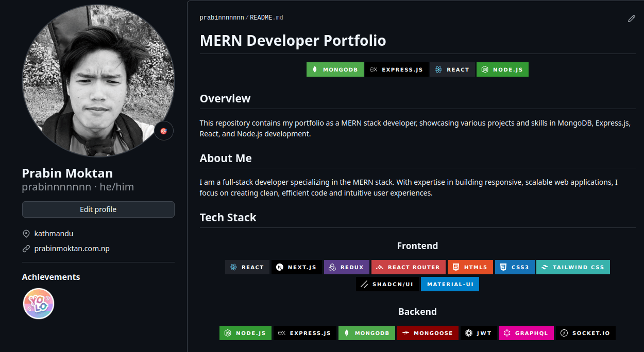Click the JWT badge
The width and height of the screenshot is (644, 352).
pyautogui.click(x=478, y=333)
